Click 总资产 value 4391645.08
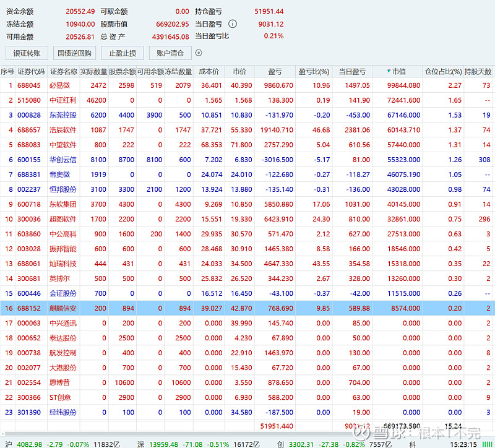 coord(171,37)
